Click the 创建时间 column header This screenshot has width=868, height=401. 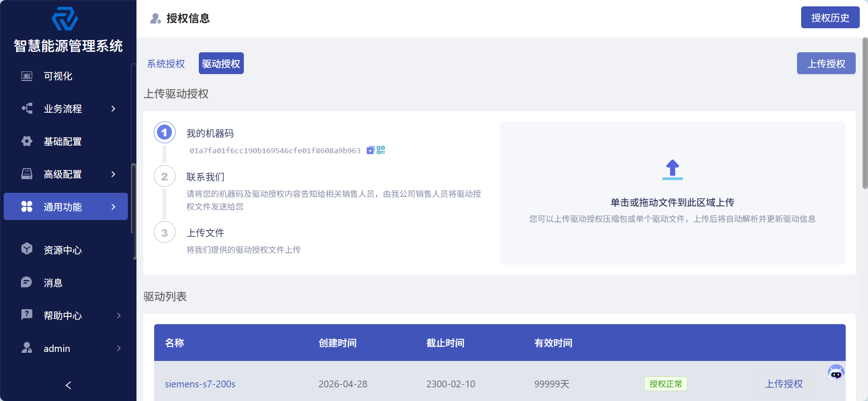pos(338,343)
